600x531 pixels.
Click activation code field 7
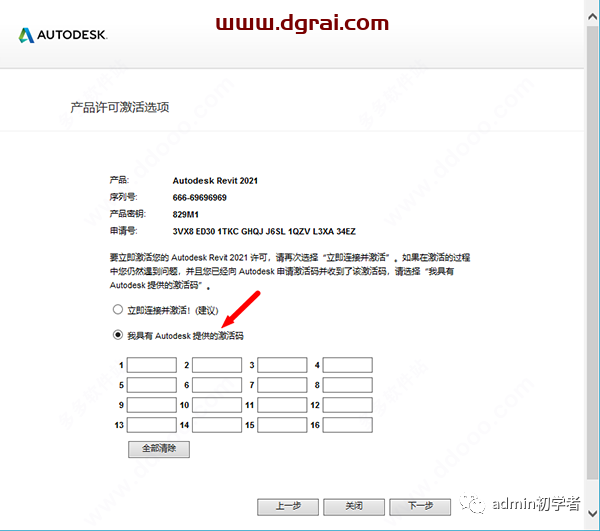[x=282, y=385]
